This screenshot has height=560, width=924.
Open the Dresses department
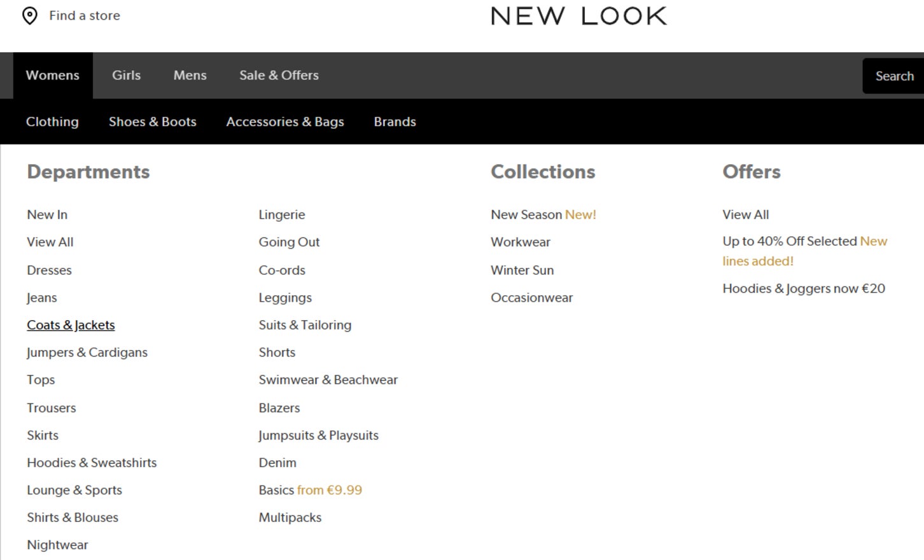pyautogui.click(x=49, y=270)
